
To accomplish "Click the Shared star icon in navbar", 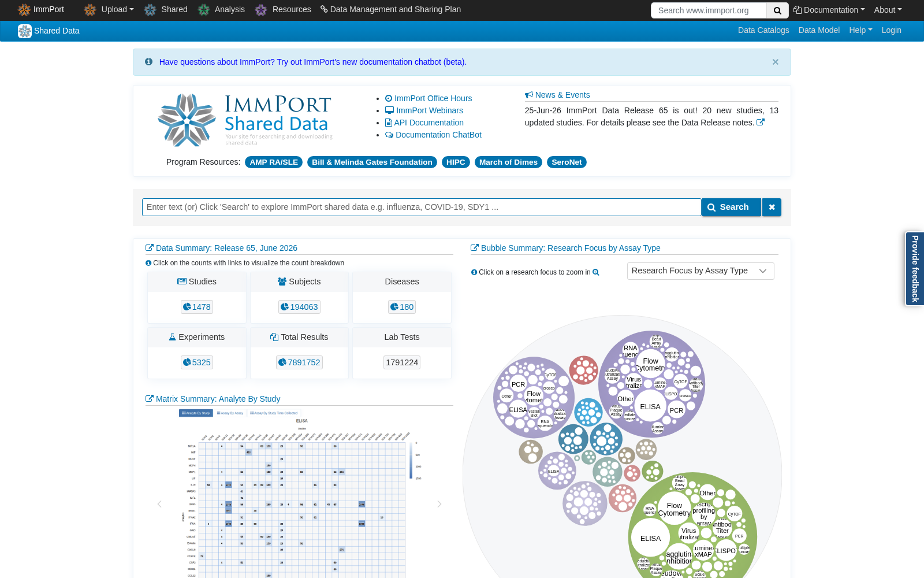I will click(x=150, y=10).
